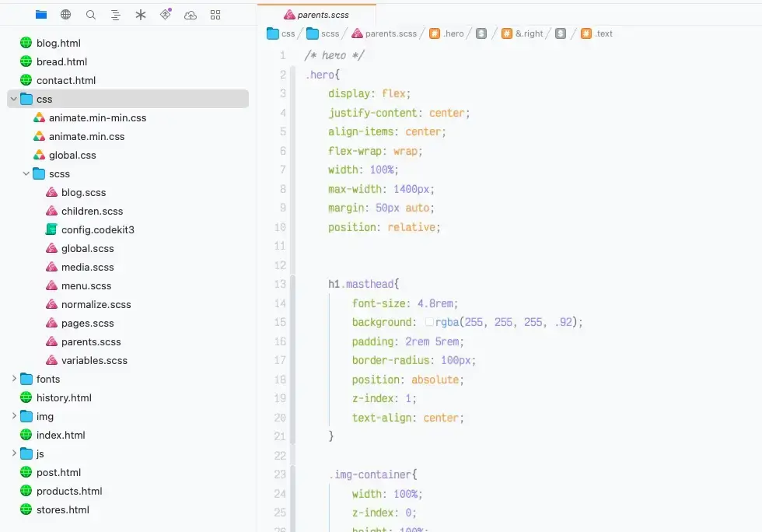The width and height of the screenshot is (762, 532).
Task: Click the .img-container{ selector text
Action: point(372,474)
